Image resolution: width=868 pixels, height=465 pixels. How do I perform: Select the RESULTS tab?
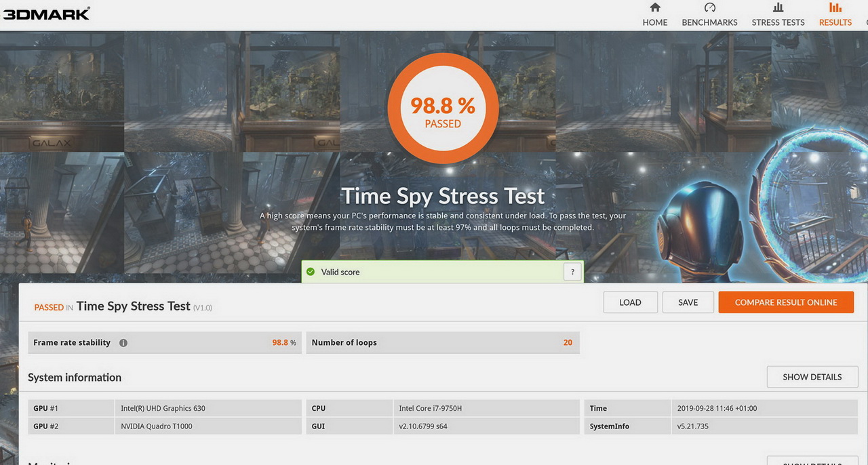(x=835, y=15)
